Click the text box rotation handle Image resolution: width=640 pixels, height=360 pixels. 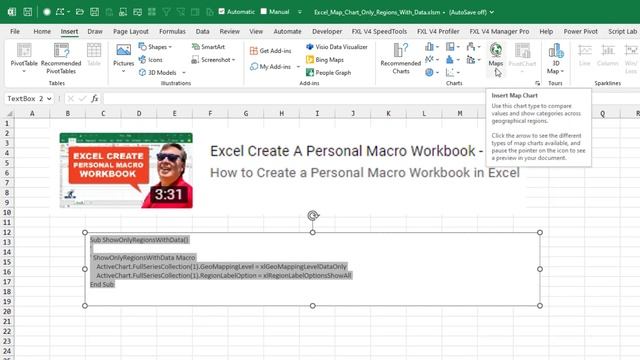click(313, 216)
